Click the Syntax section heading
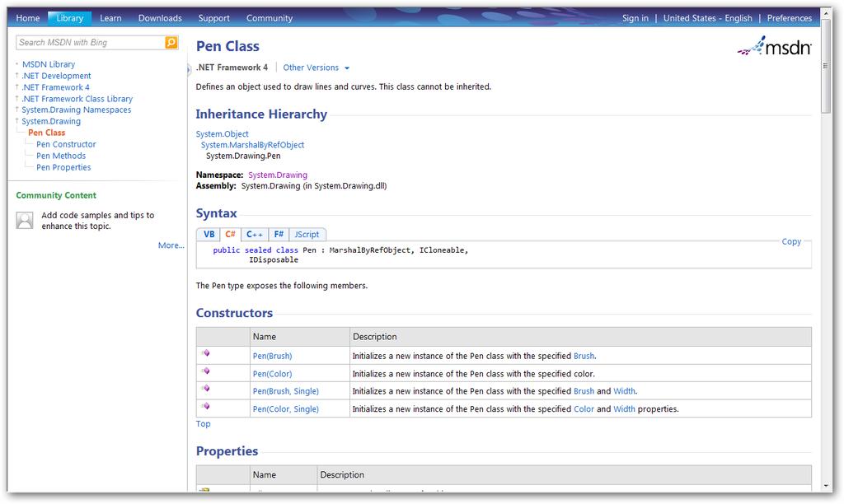 tap(217, 213)
